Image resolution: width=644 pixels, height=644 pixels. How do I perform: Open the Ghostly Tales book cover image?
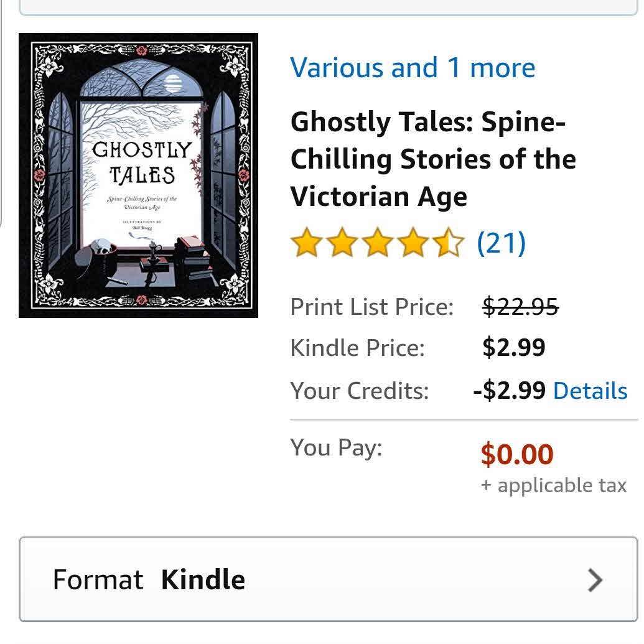pyautogui.click(x=138, y=175)
